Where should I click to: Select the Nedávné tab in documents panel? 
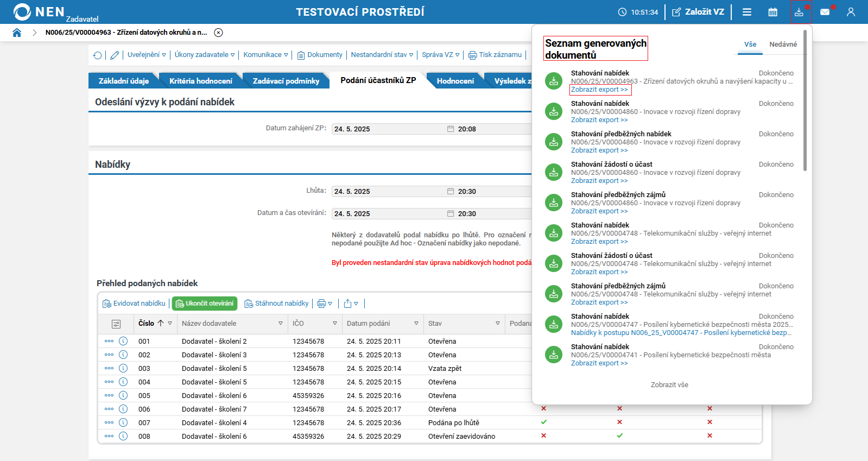783,45
